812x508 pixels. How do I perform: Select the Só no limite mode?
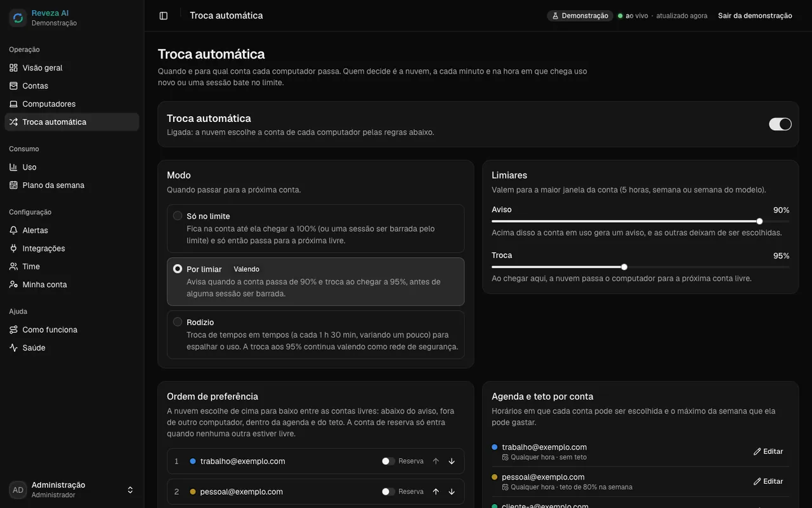tap(315, 229)
